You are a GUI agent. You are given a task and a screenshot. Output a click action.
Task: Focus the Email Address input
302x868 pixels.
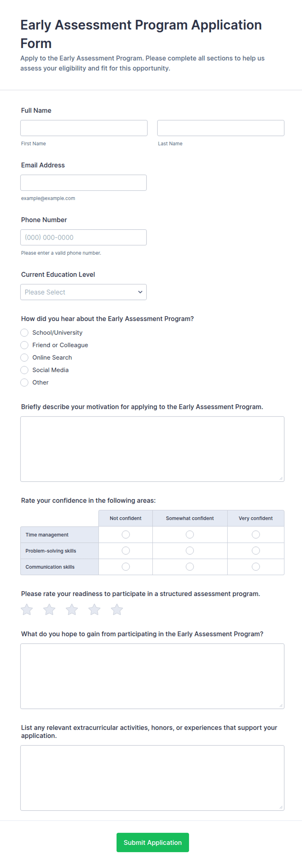pos(83,183)
